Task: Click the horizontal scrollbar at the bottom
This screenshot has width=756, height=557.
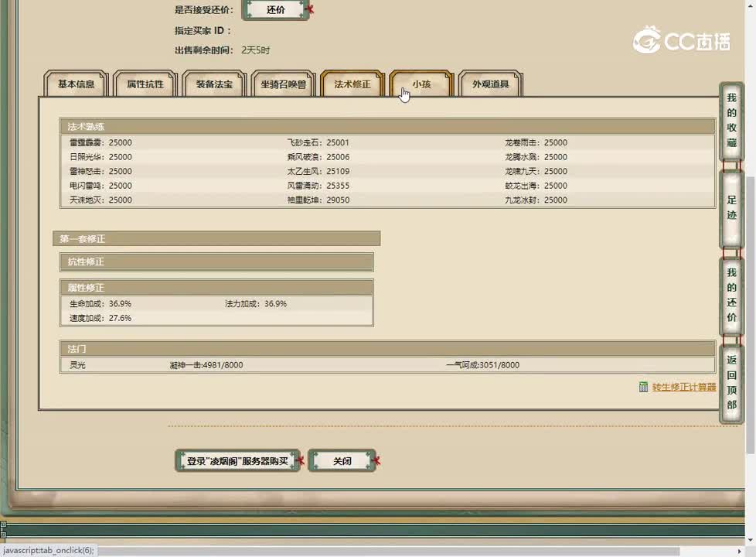Action: (389, 551)
